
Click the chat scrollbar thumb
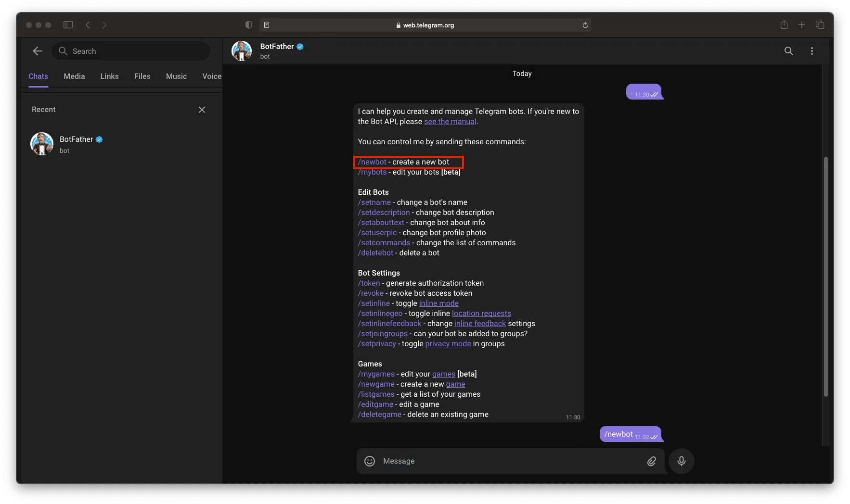tap(826, 277)
